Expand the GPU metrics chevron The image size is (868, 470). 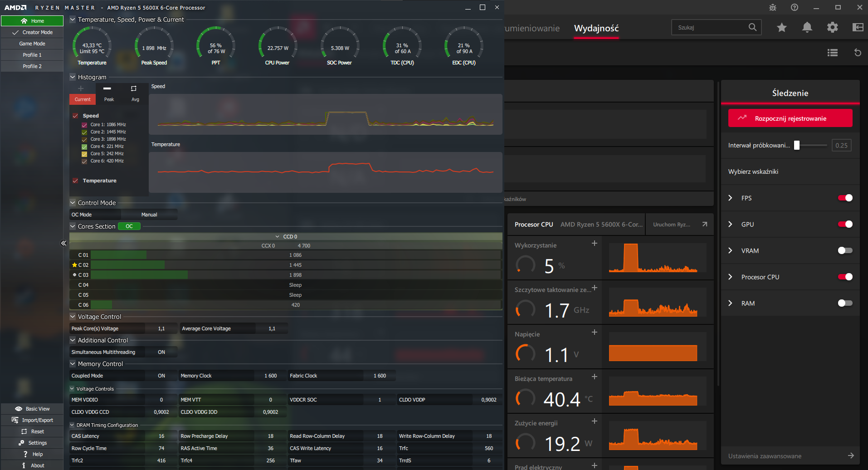pos(730,224)
